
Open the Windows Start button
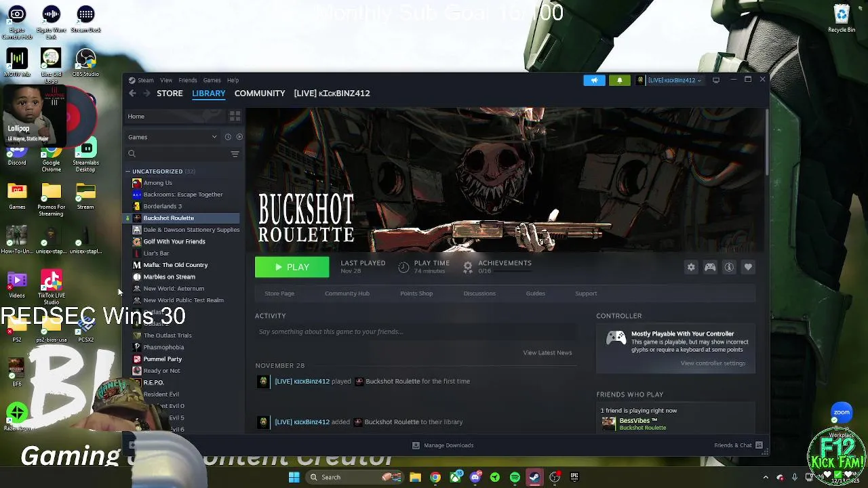[x=294, y=477]
